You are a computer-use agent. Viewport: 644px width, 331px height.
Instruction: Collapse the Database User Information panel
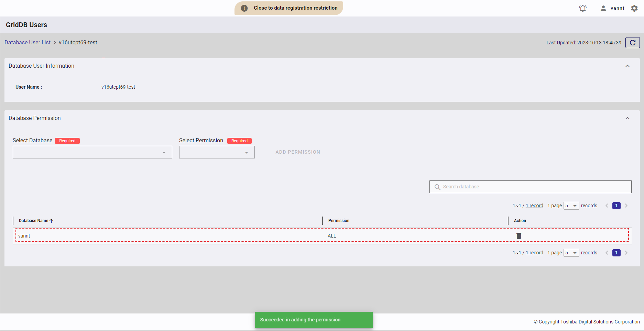pyautogui.click(x=627, y=66)
